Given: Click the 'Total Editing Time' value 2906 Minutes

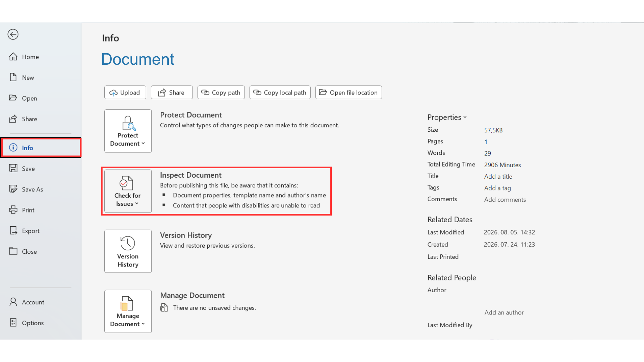Looking at the screenshot, I should click(502, 165).
